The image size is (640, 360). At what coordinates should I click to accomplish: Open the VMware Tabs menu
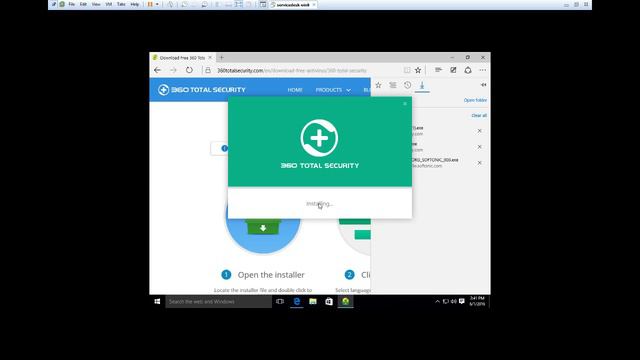(x=121, y=4)
